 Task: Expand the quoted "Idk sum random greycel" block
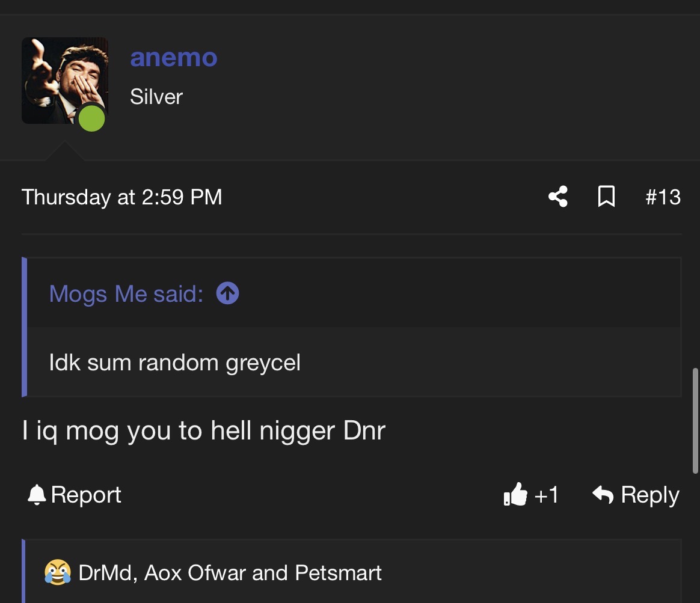[x=174, y=363]
